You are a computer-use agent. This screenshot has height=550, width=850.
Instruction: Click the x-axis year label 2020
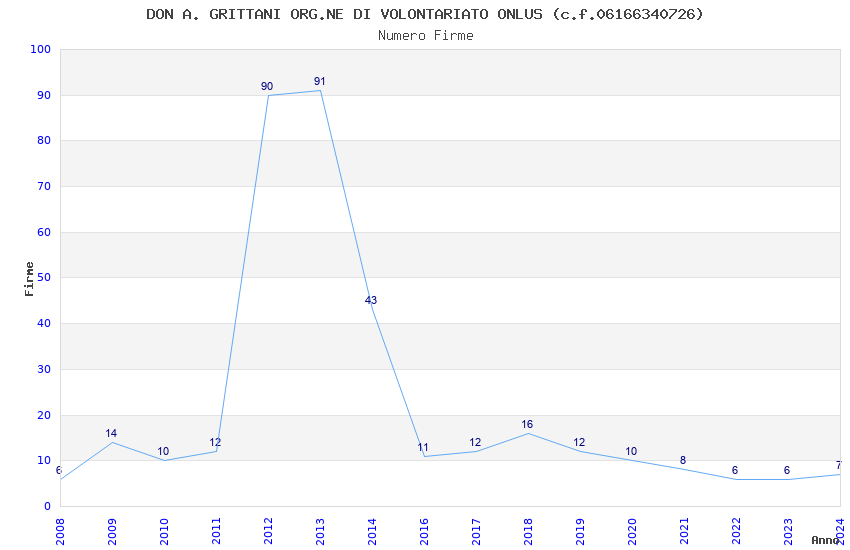632,531
